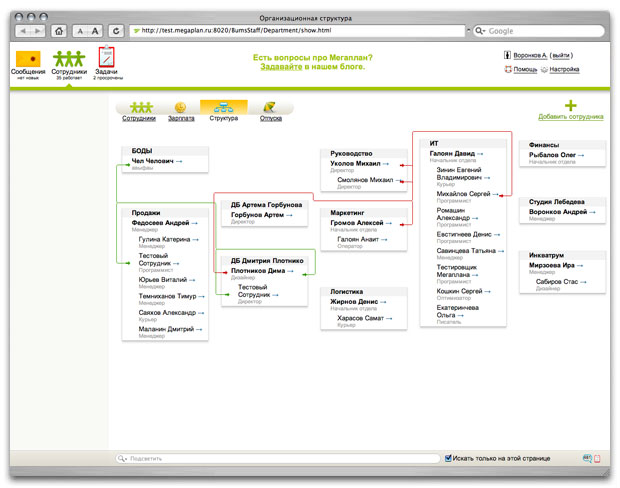Viewport: 620px width, 488px height.
Task: Select employee Михайлов Сергей in ИТ
Action: [463, 194]
